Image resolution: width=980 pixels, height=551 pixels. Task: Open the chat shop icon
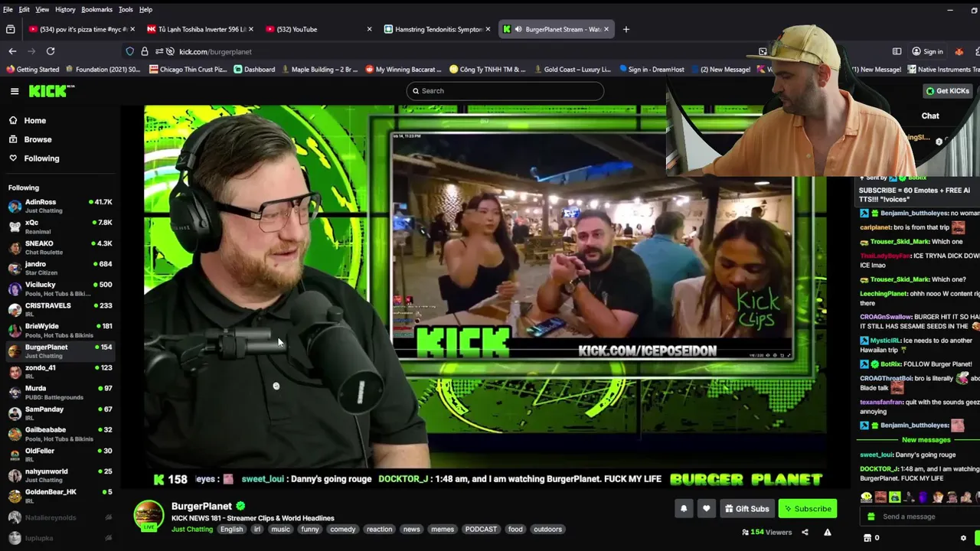[867, 538]
